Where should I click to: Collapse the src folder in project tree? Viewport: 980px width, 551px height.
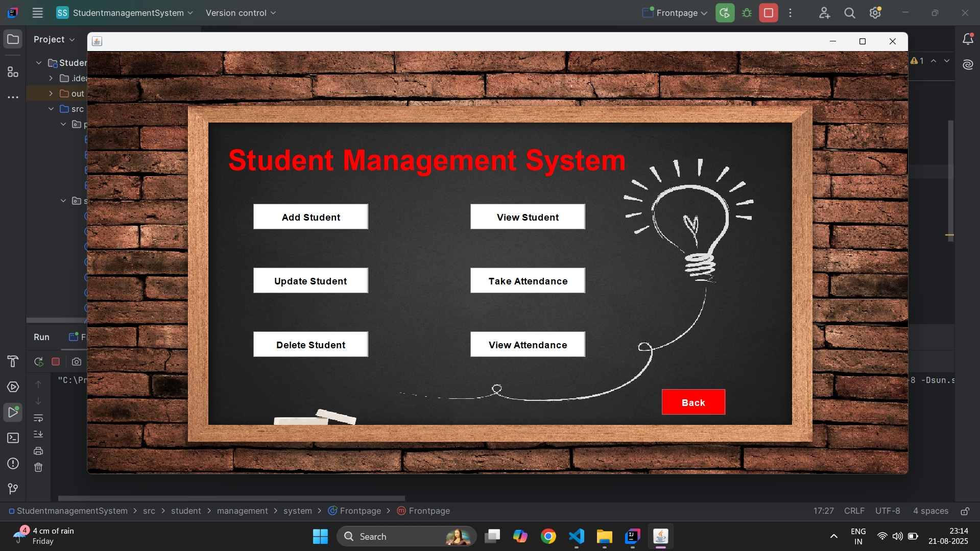(51, 109)
